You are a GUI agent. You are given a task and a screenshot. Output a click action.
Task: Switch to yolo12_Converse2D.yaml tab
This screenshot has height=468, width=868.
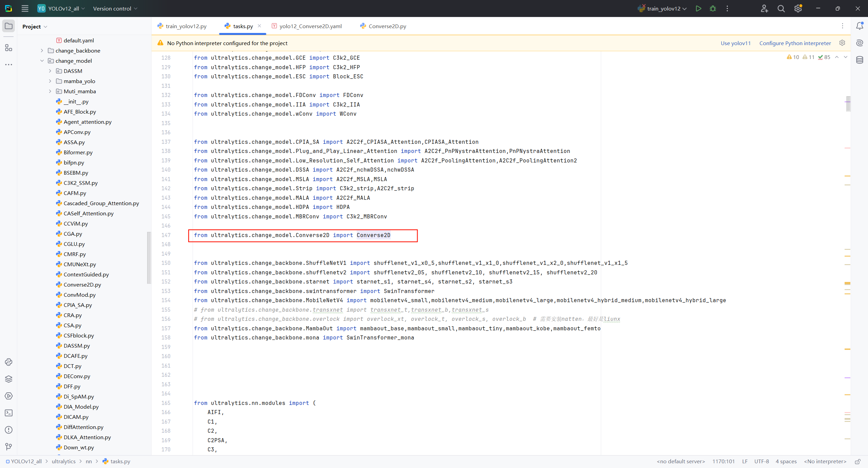click(x=310, y=26)
